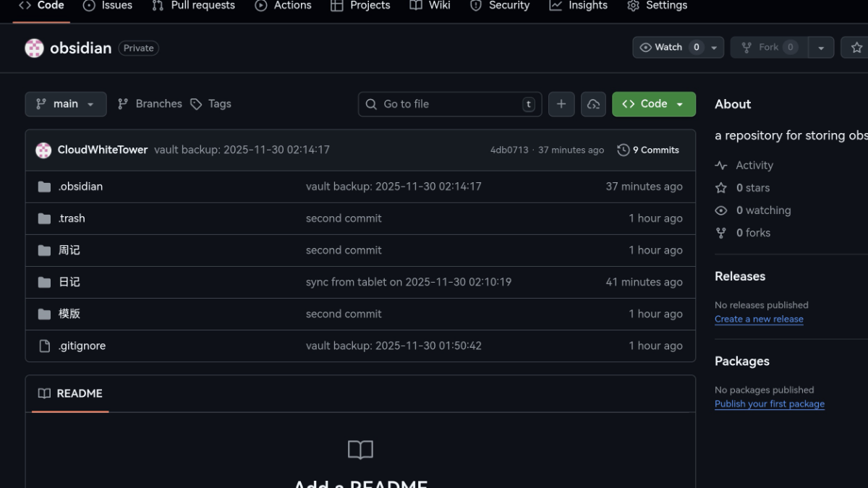Image resolution: width=868 pixels, height=488 pixels.
Task: Click the Private badge label
Action: (x=139, y=48)
